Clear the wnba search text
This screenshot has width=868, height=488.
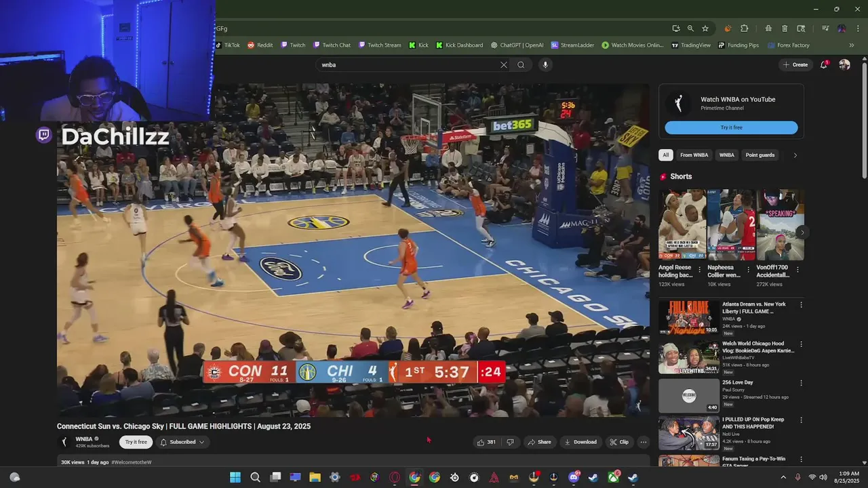coord(504,65)
